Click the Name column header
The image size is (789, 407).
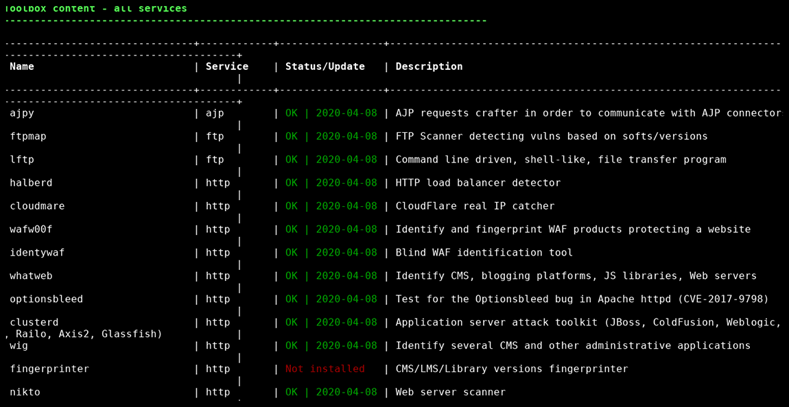tap(22, 66)
